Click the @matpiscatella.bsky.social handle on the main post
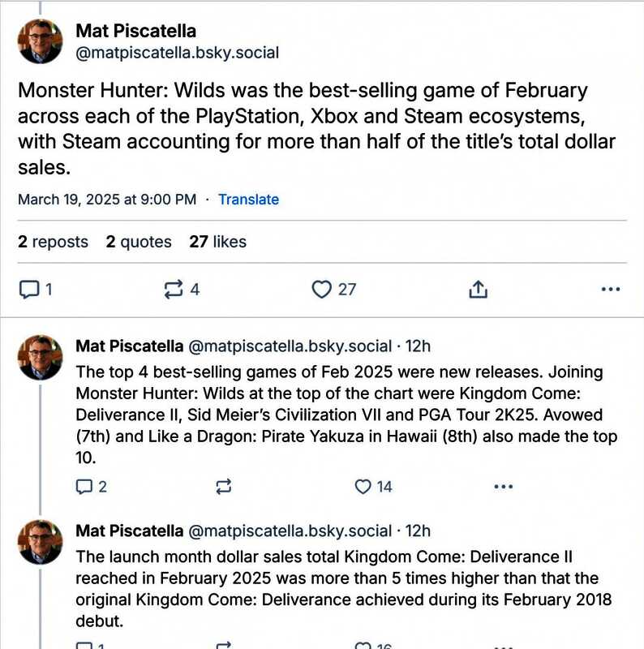 [177, 54]
